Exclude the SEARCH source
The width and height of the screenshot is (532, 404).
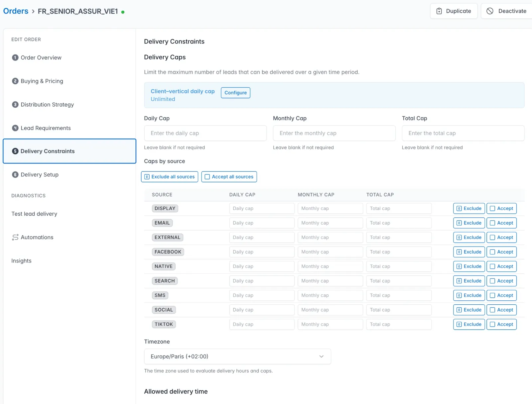click(469, 281)
